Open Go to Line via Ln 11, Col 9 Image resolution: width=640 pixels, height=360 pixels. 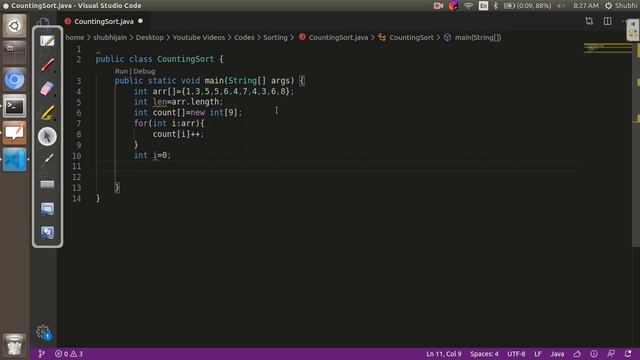(x=444, y=354)
